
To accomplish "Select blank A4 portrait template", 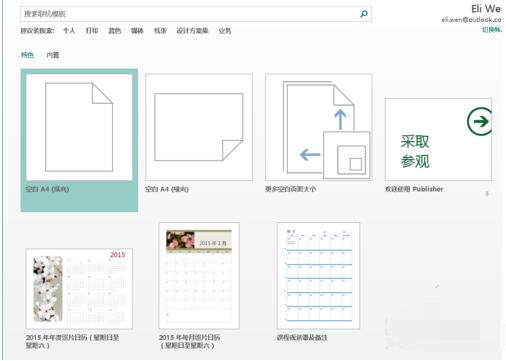I will 79,140.
